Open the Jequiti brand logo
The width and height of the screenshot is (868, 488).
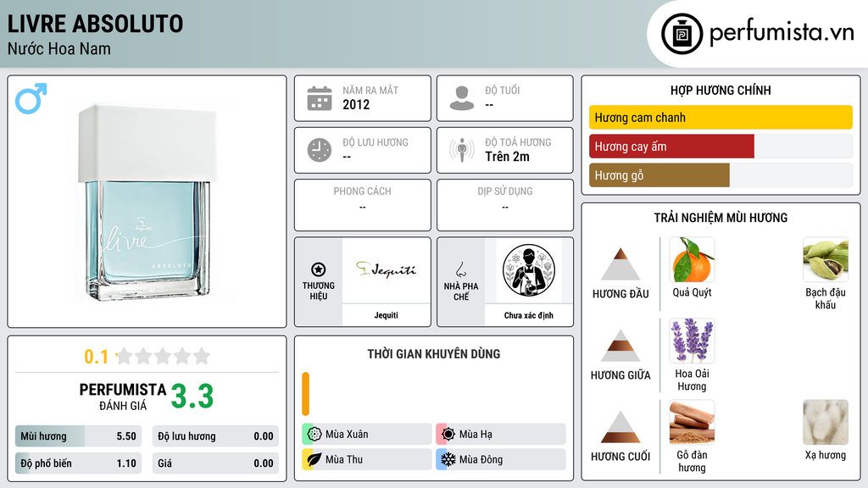[386, 270]
